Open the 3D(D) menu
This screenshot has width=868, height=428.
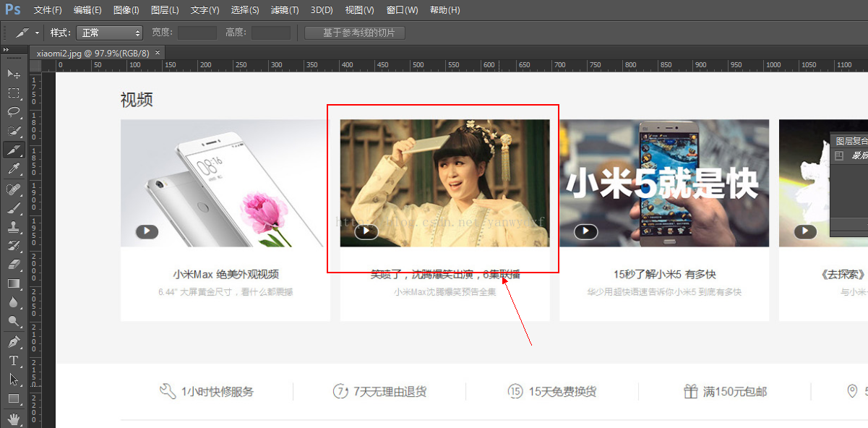[x=322, y=10]
